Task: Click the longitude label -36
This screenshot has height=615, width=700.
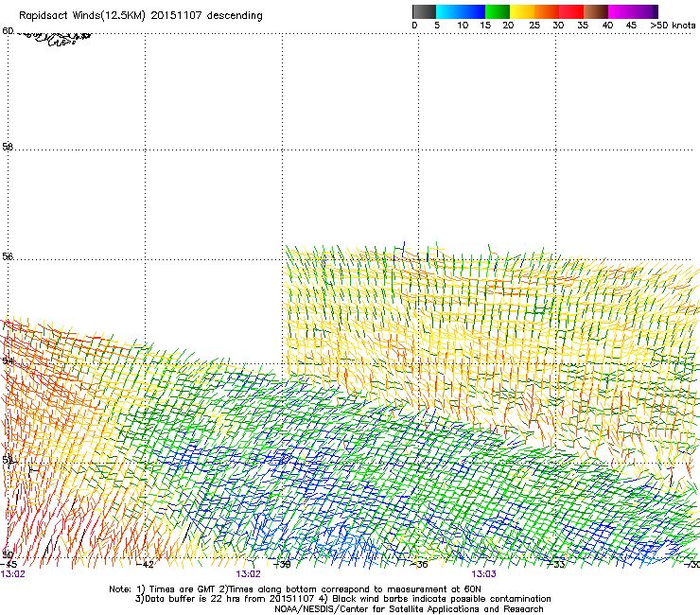Action: point(419,565)
